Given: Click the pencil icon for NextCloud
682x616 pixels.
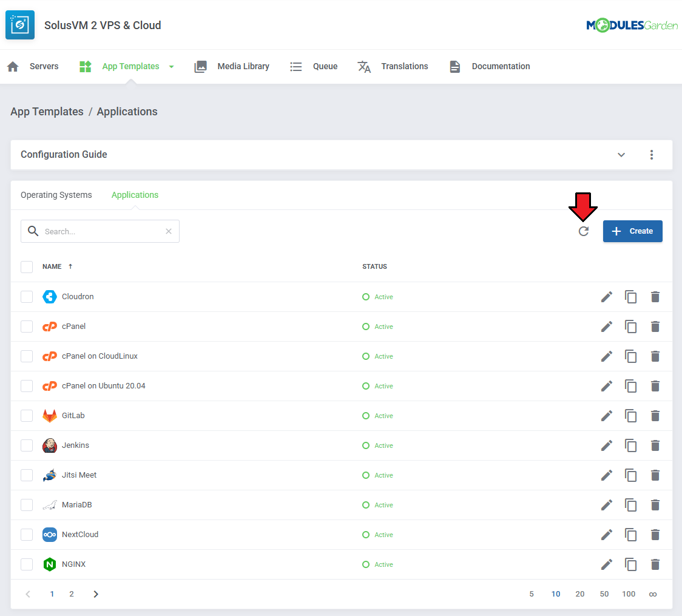Looking at the screenshot, I should pyautogui.click(x=607, y=535).
